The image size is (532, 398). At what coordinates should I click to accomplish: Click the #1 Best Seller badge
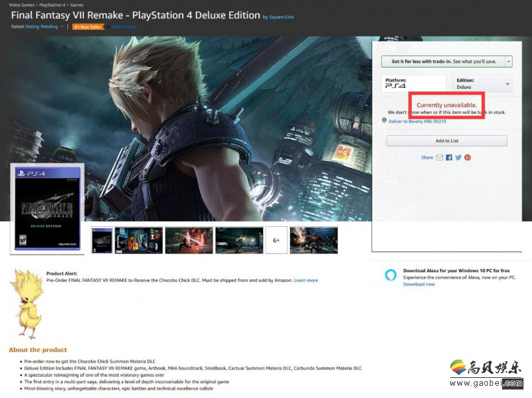pyautogui.click(x=88, y=27)
